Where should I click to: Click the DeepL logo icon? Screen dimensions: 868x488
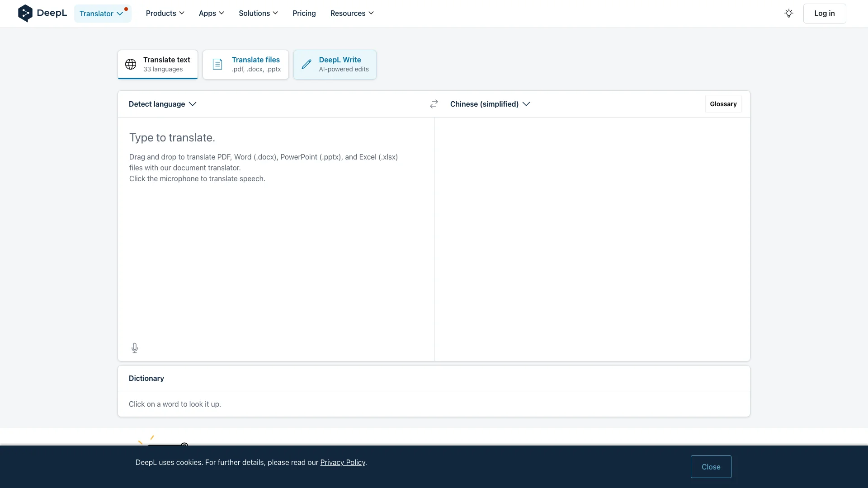pos(25,13)
